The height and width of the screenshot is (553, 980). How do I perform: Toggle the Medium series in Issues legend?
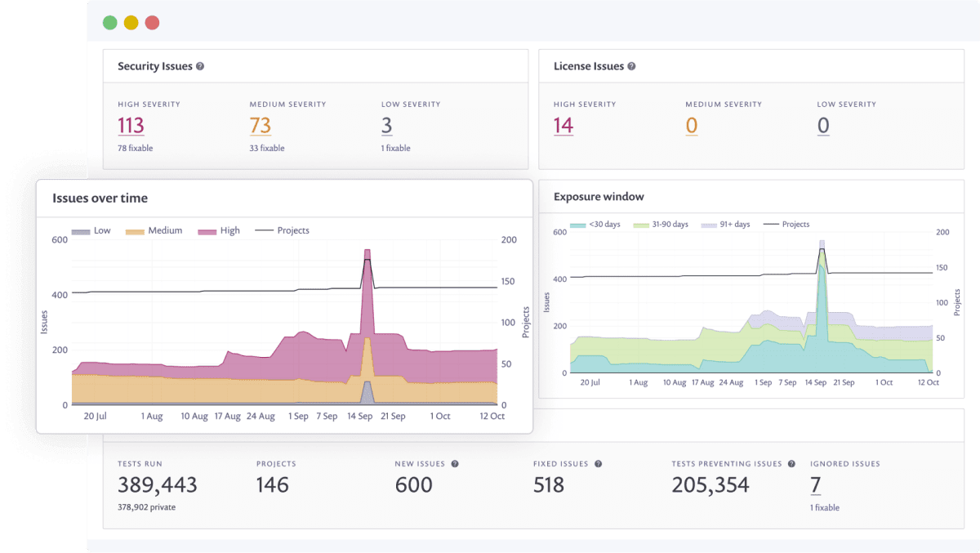(154, 230)
